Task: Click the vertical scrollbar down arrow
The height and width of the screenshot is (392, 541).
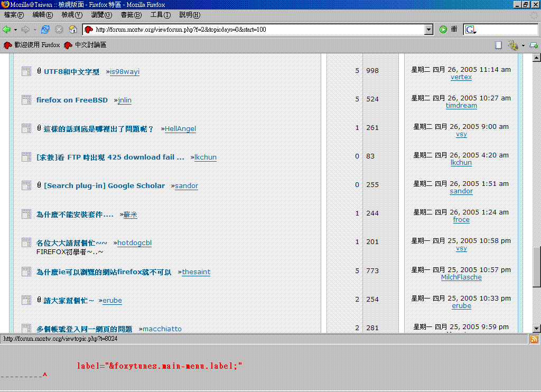Action: 537,329
